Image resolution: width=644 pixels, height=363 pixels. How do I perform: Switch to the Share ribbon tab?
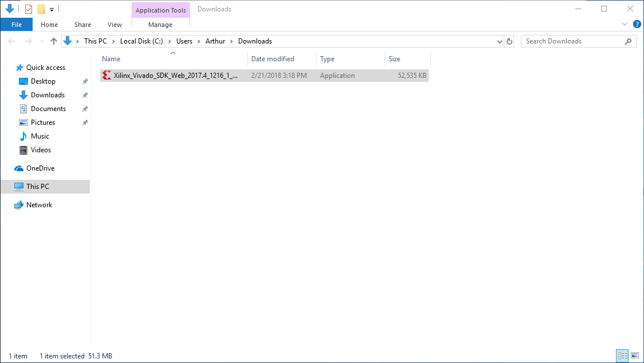(82, 25)
